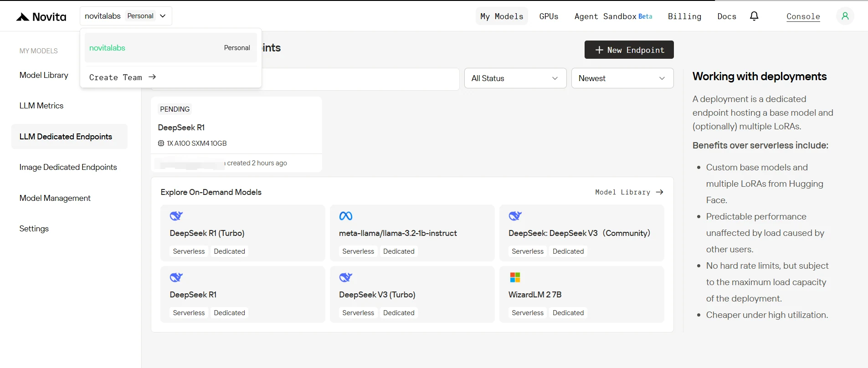Go to My Models tab
Screen dimensions: 868x368
[502, 16]
